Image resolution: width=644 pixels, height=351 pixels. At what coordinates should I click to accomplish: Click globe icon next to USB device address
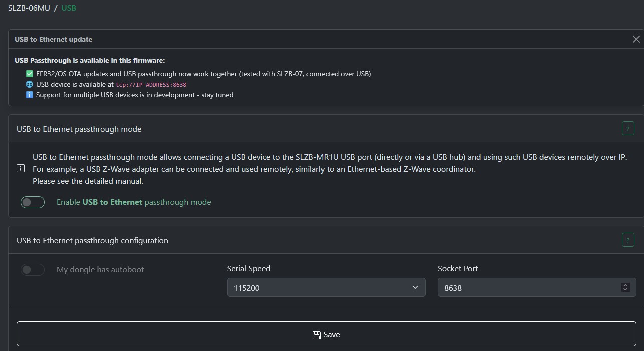pos(30,84)
